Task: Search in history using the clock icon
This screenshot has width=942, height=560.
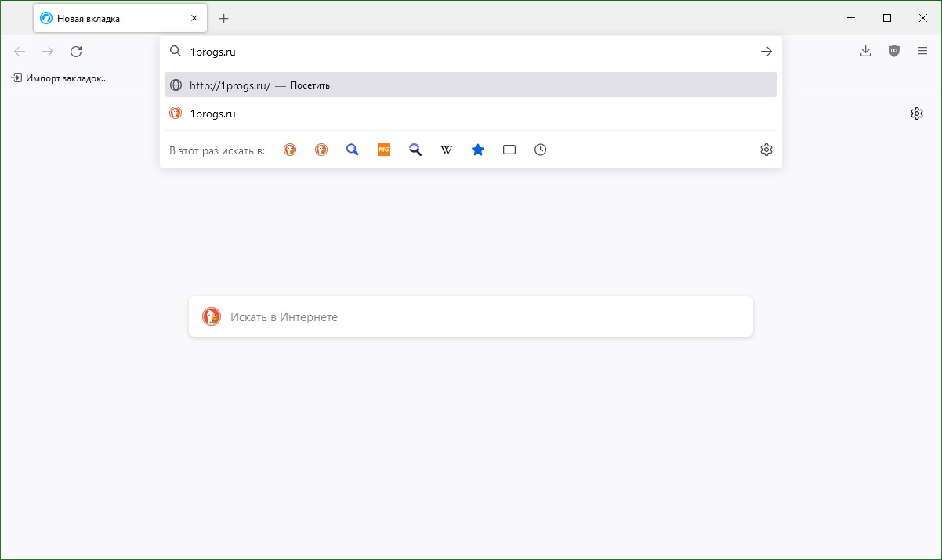Action: click(x=541, y=150)
